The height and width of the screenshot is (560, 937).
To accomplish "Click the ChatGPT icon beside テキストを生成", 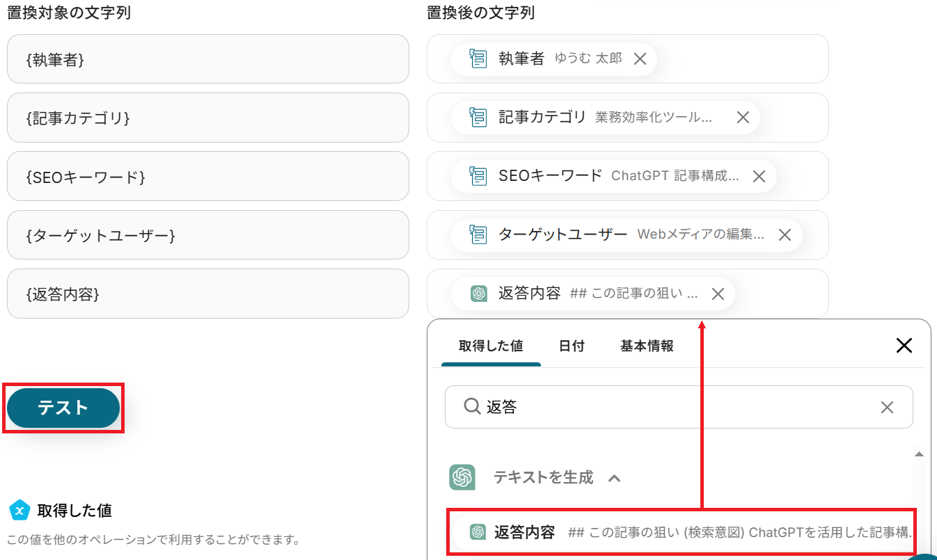I will click(x=462, y=477).
